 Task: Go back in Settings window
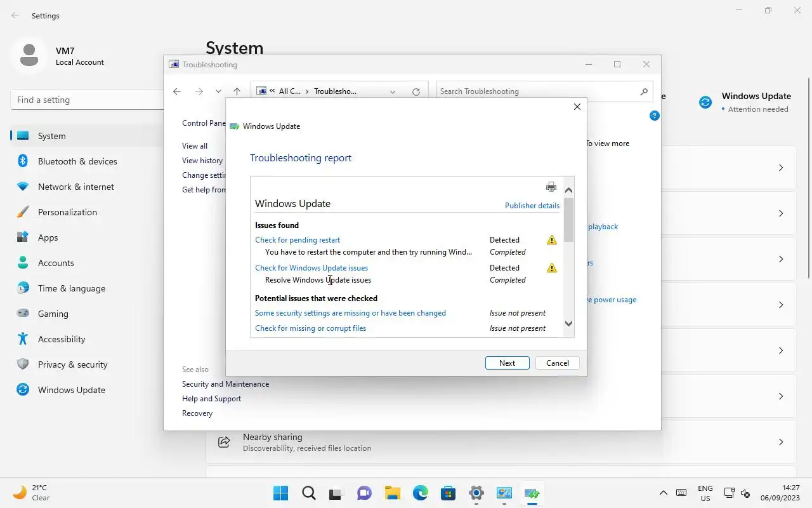[x=15, y=15]
